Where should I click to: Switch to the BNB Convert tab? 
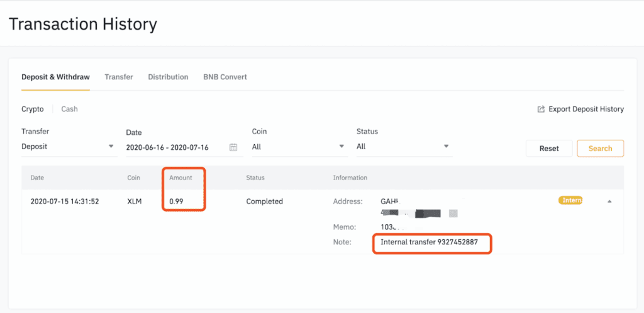pos(225,77)
